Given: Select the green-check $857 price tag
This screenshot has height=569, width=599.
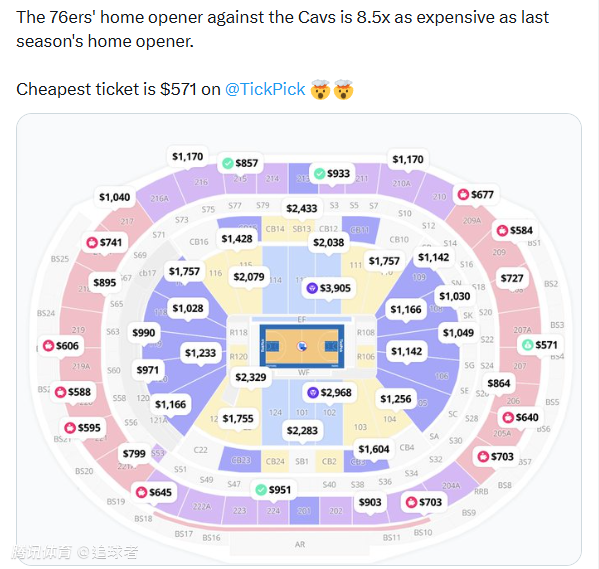Looking at the screenshot, I should [240, 163].
